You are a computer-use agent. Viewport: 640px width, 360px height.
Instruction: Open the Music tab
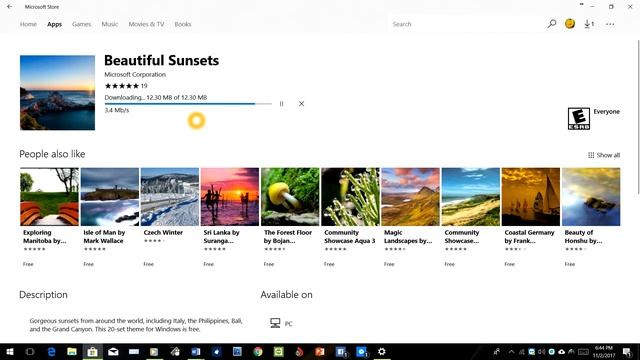(x=109, y=24)
